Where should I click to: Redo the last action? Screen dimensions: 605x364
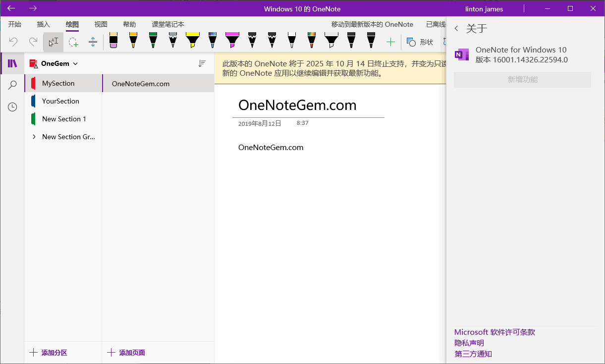tap(33, 42)
